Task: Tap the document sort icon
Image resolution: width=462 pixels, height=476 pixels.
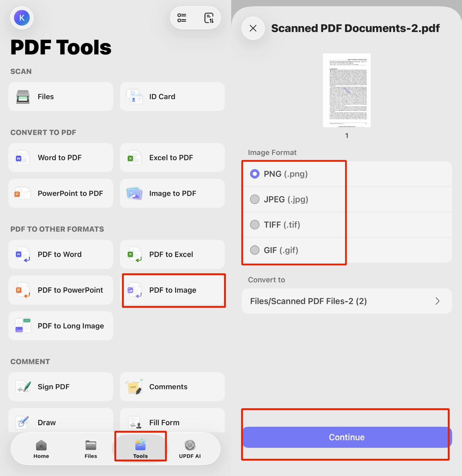Action: point(209,18)
